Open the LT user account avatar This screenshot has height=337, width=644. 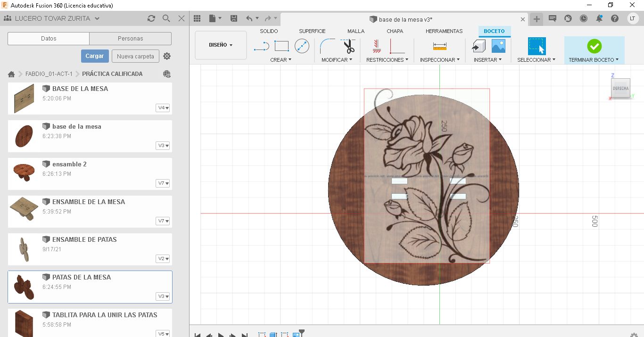[x=633, y=18]
